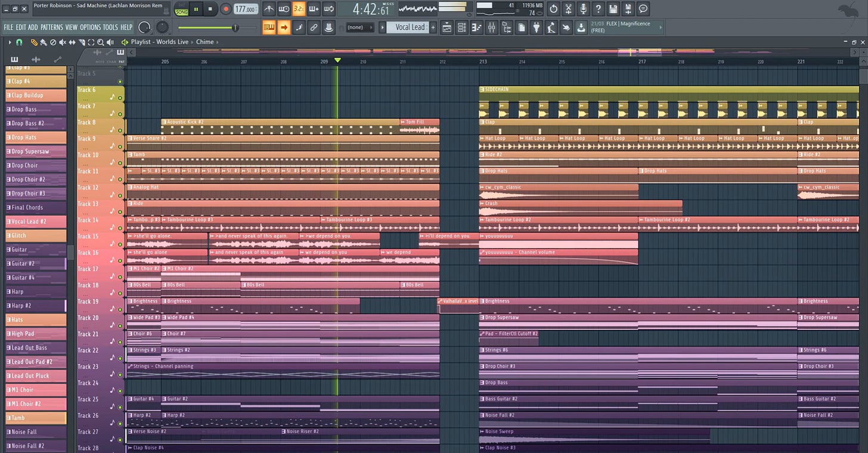Select the Playback speaker tool in Playlist
This screenshot has width=868, height=453.
coord(110,42)
